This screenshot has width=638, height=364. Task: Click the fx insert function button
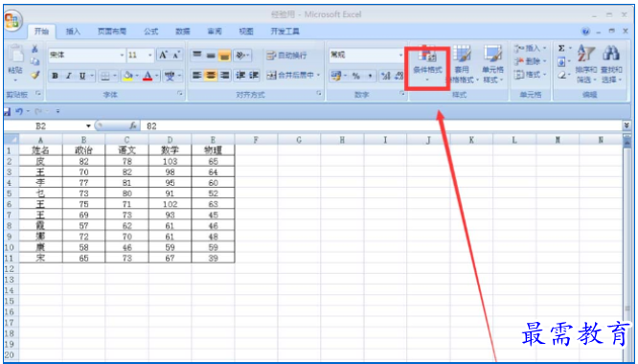coord(132,126)
